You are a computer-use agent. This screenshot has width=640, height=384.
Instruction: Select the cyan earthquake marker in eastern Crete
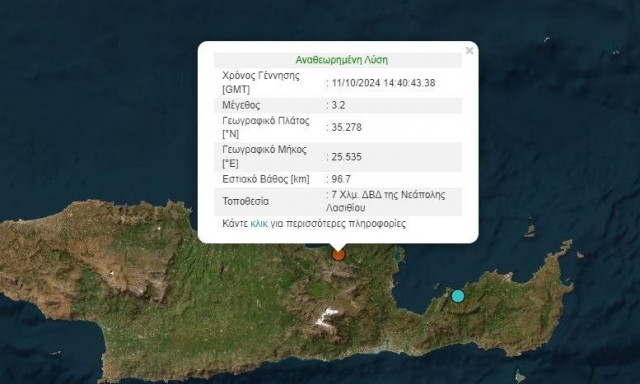click(x=458, y=296)
